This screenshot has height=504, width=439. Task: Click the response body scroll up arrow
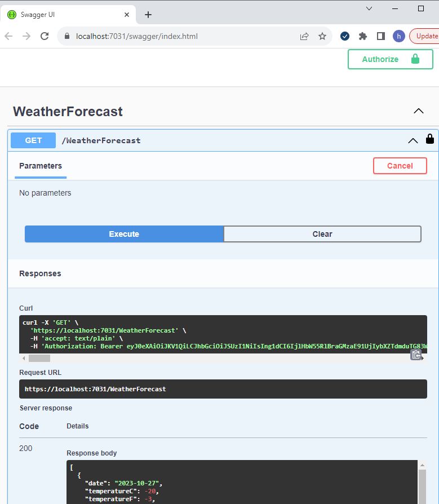pyautogui.click(x=422, y=465)
